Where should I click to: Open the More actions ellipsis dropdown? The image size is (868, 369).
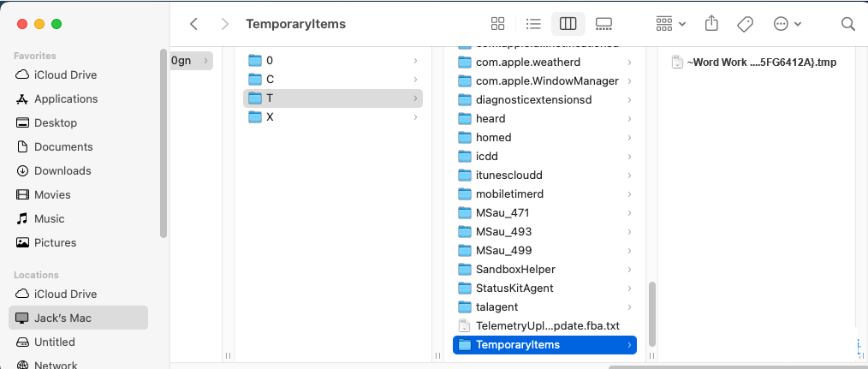(788, 24)
